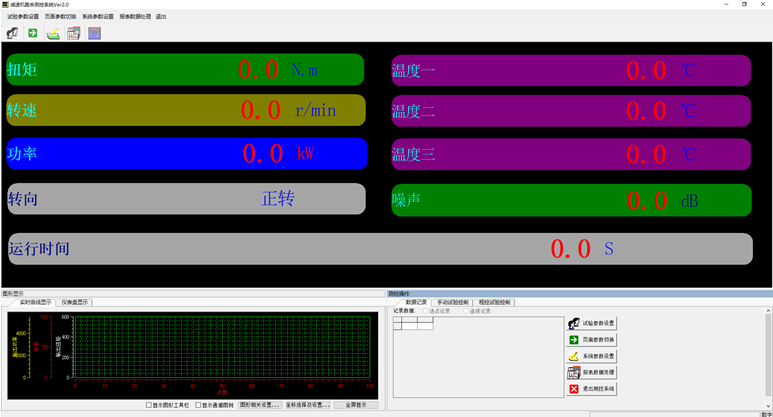Image resolution: width=773 pixels, height=417 pixels.
Task: Click the purple square icon in toolbar
Action: [x=94, y=33]
